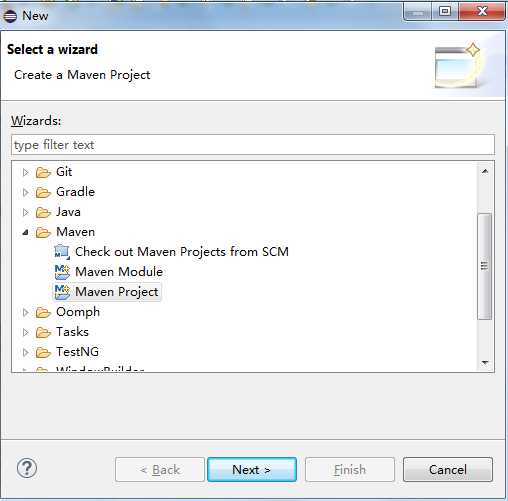
Task: Click the TestNG folder icon
Action: pyautogui.click(x=43, y=352)
